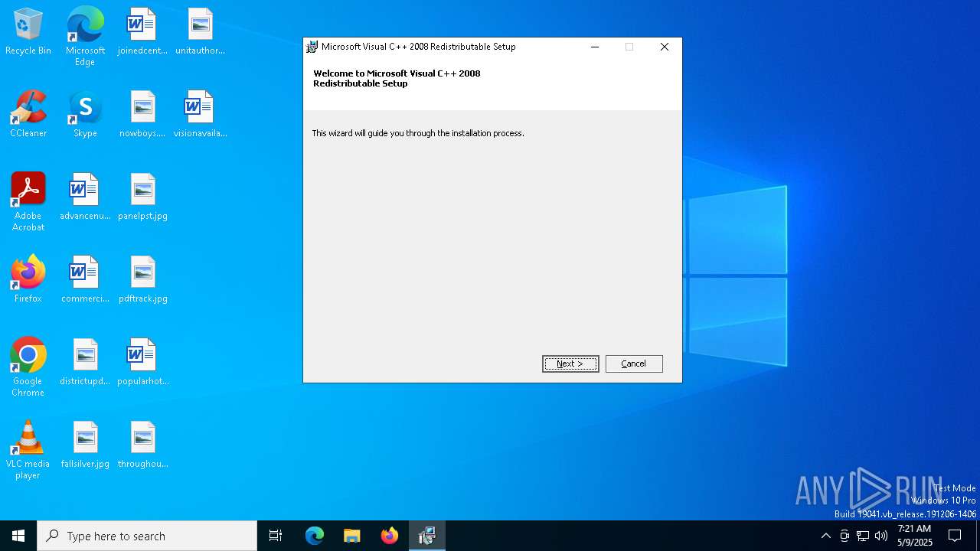This screenshot has height=551, width=980.
Task: Open the volume control tray icon
Action: pyautogui.click(x=881, y=536)
